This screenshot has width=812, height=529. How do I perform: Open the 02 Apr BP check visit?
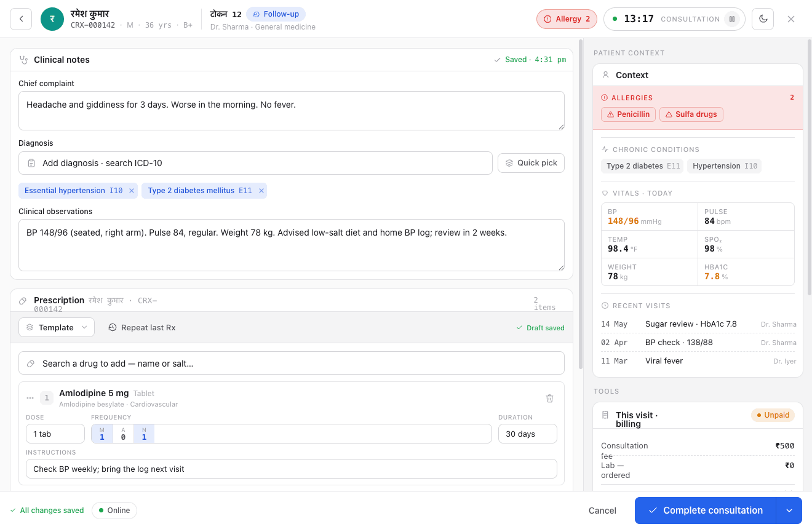[x=698, y=343]
